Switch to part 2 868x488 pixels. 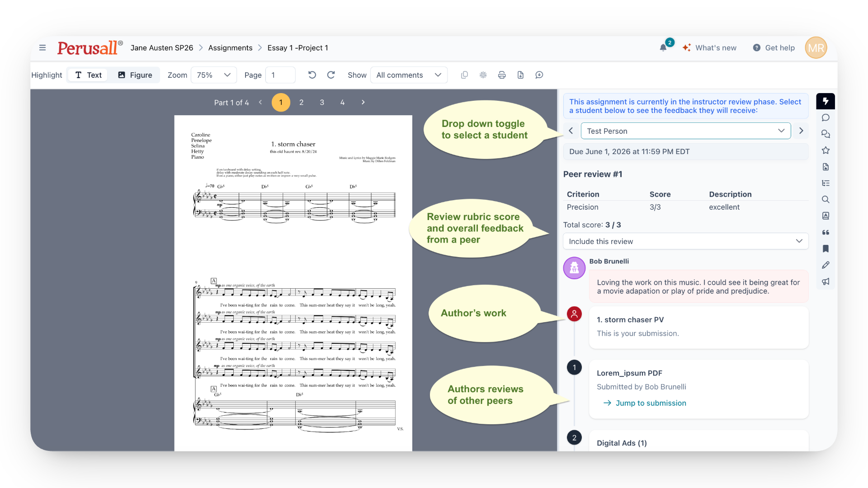[302, 103]
